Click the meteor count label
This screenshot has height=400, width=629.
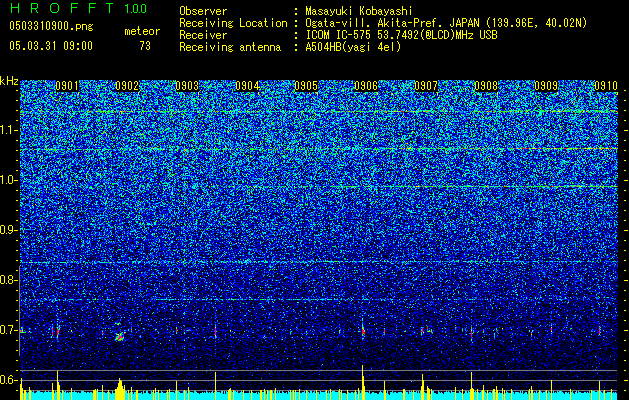[142, 31]
